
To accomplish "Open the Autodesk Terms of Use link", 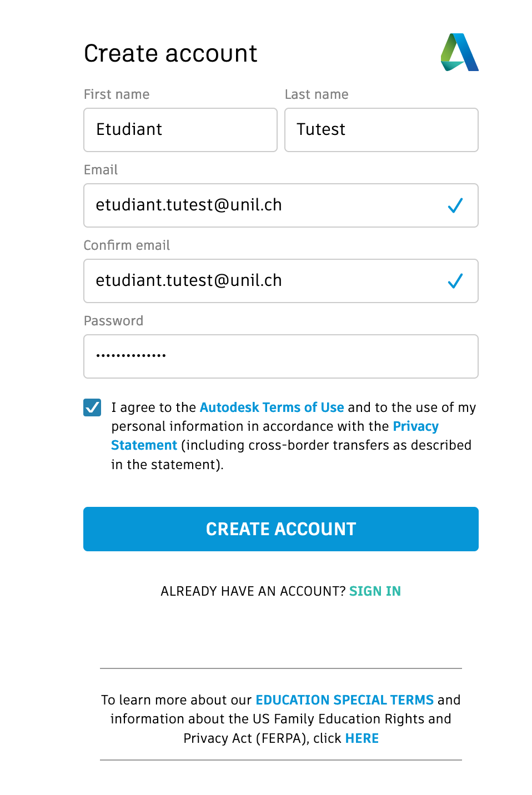I will pos(272,407).
